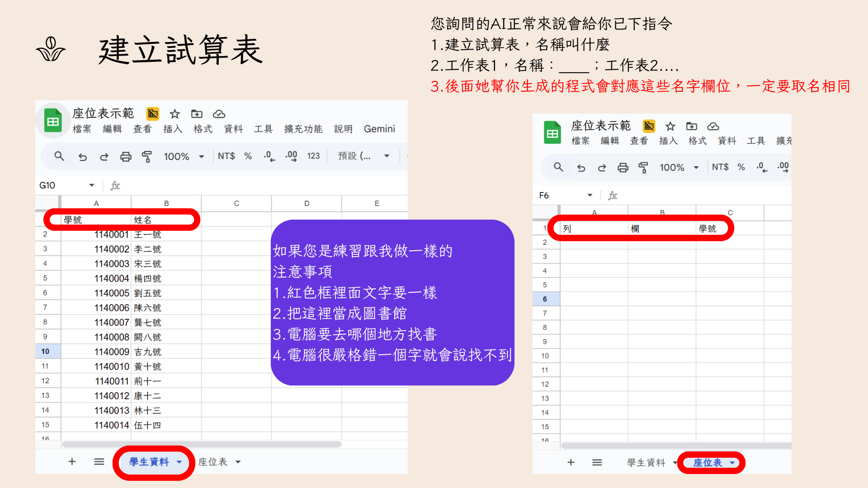868x488 pixels.
Task: Open all sheets list in right window
Action: point(597,462)
